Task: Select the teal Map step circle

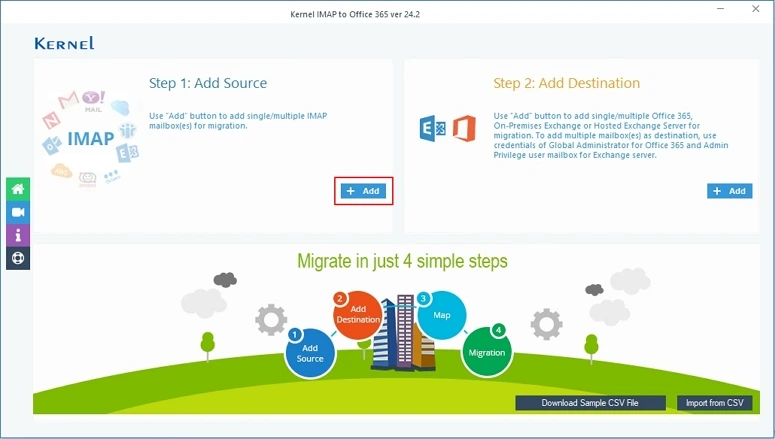Action: [441, 313]
